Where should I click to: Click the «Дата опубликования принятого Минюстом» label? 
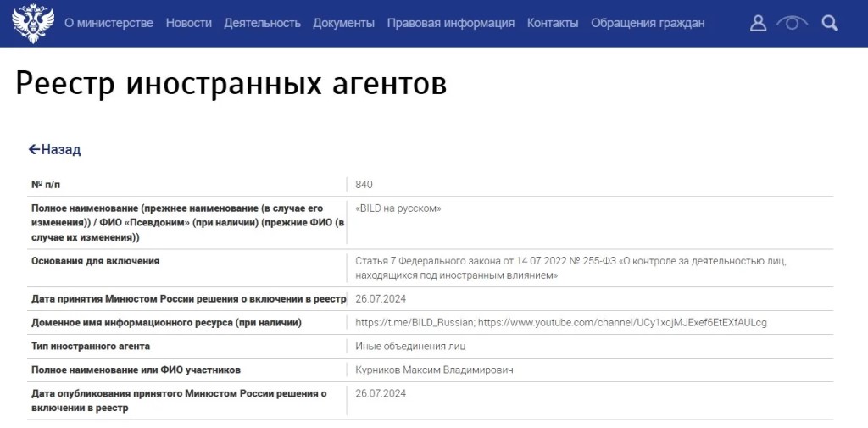pyautogui.click(x=179, y=401)
